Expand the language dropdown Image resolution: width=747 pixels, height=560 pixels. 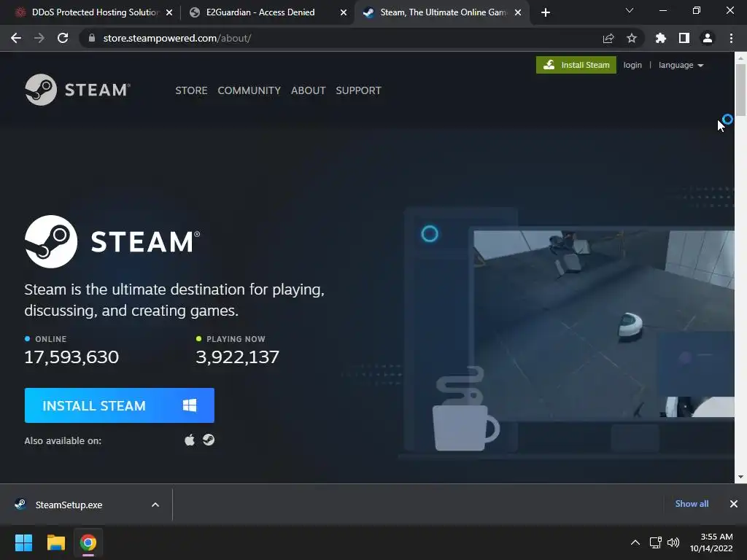point(681,65)
